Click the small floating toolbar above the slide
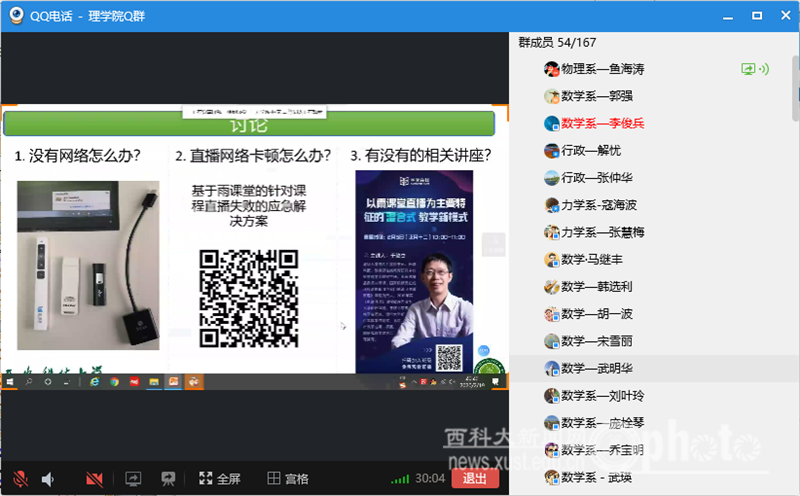The width and height of the screenshot is (800, 496). 255,111
